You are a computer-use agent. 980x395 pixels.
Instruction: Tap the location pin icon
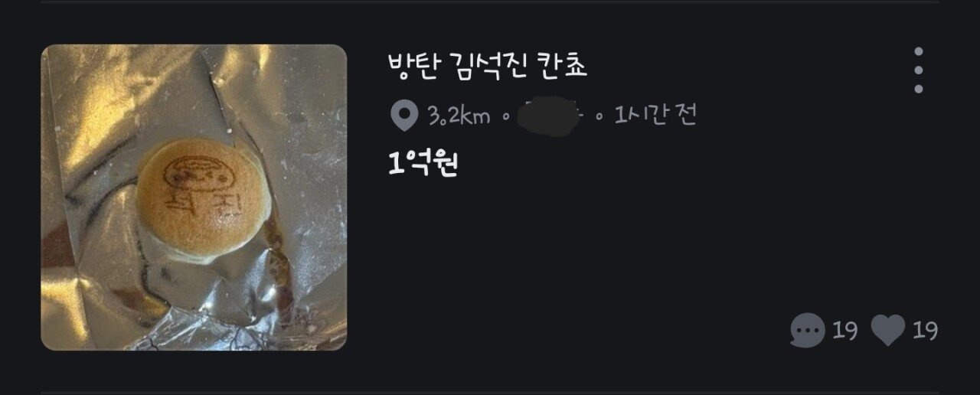[x=403, y=116]
